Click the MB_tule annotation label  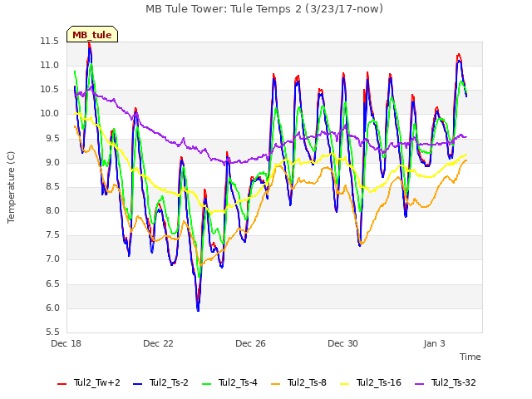point(92,35)
